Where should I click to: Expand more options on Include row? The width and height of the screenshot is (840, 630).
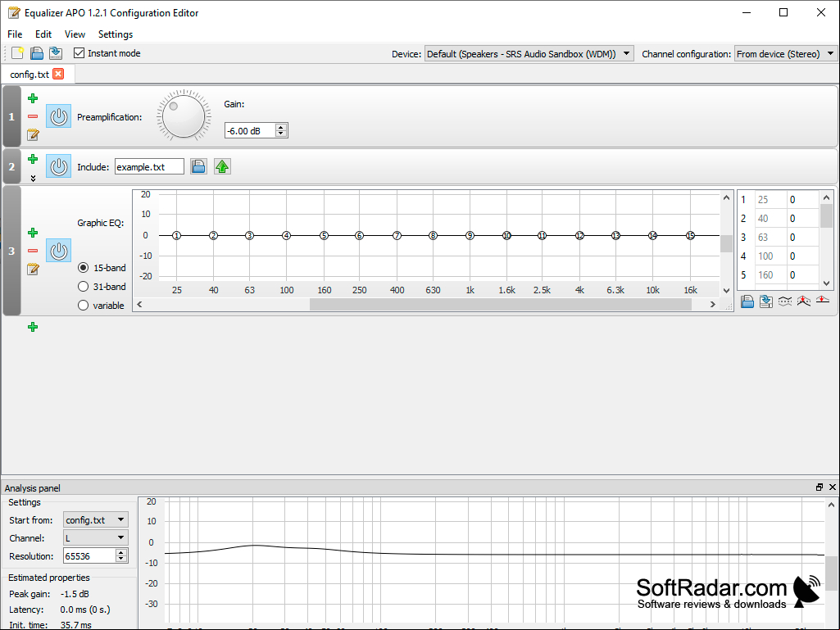click(33, 178)
